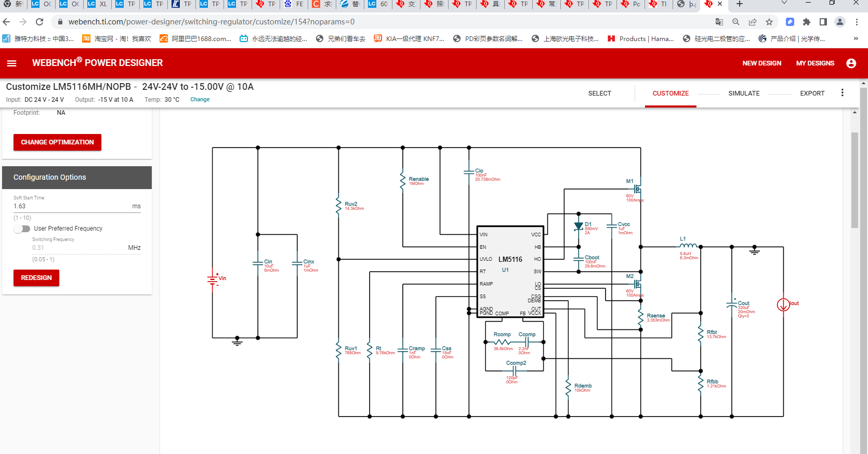Select the Rfbt feedback resistor symbol
This screenshot has width=868, height=454.
tap(701, 333)
